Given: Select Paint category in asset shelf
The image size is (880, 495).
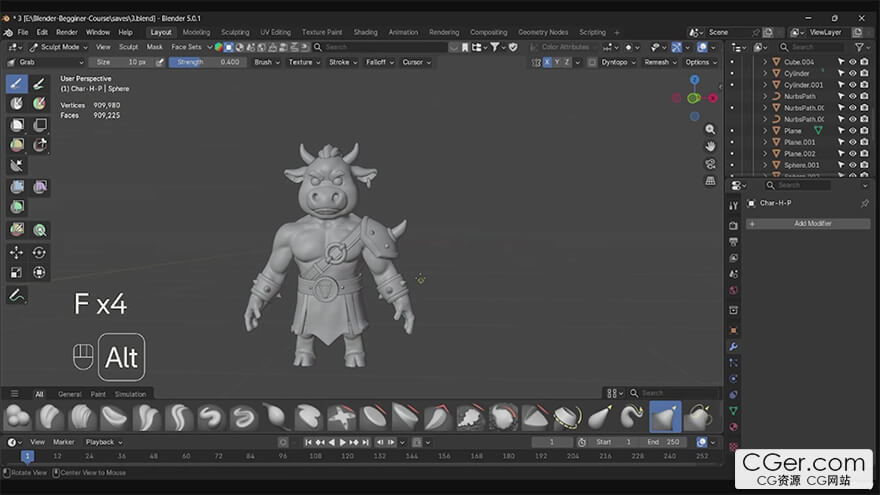Looking at the screenshot, I should (x=98, y=395).
